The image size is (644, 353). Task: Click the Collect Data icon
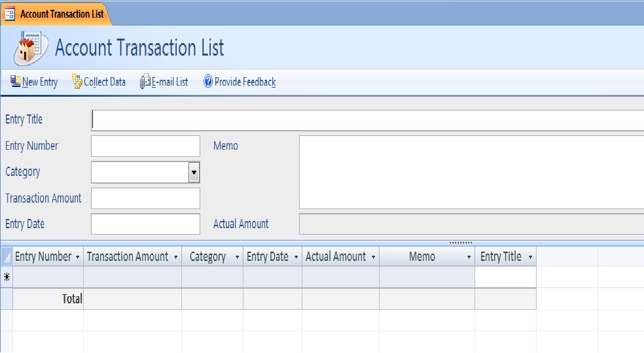click(77, 81)
